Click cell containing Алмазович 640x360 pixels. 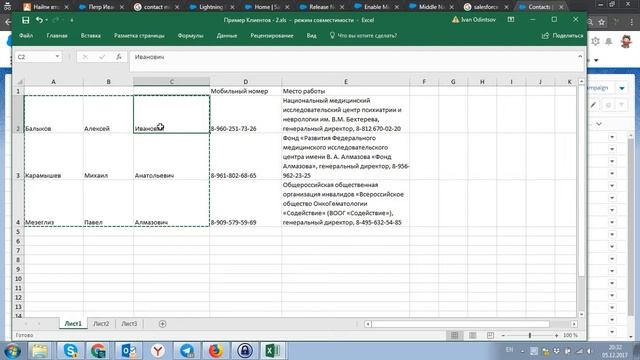[171, 203]
